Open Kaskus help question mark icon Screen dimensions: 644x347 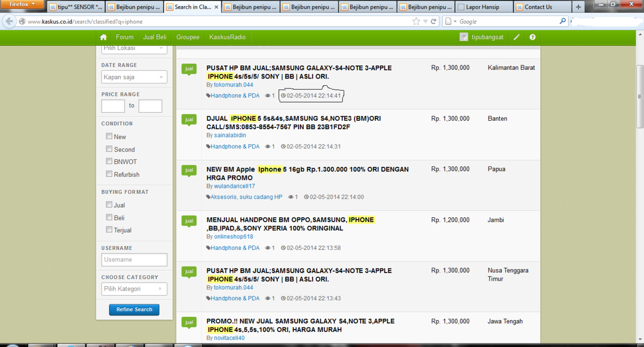[x=532, y=37]
